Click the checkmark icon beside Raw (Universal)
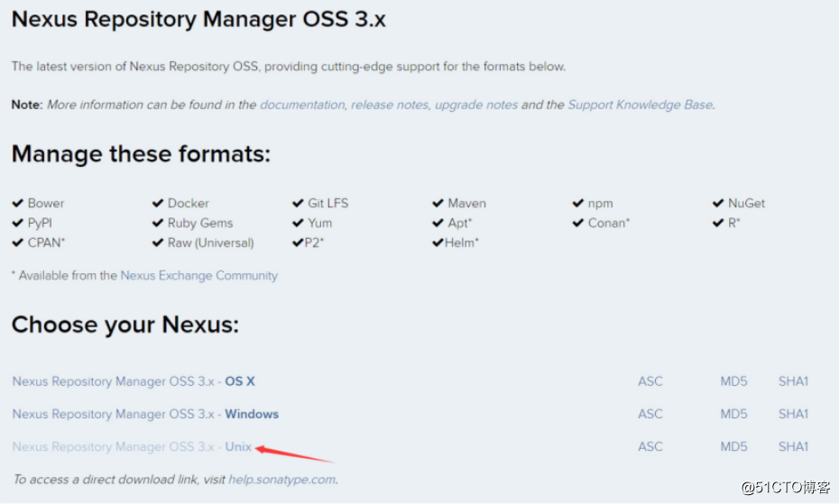The width and height of the screenshot is (839, 504). 157,243
